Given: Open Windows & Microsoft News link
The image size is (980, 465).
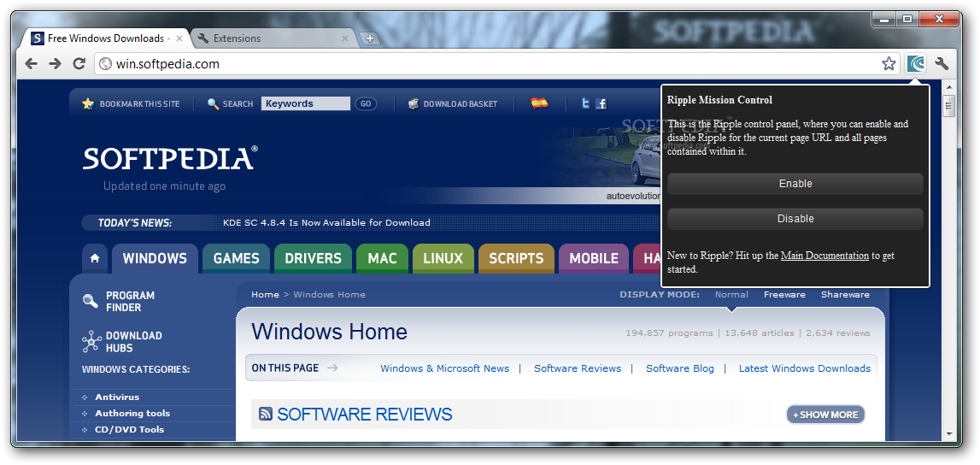Looking at the screenshot, I should coord(445,368).
